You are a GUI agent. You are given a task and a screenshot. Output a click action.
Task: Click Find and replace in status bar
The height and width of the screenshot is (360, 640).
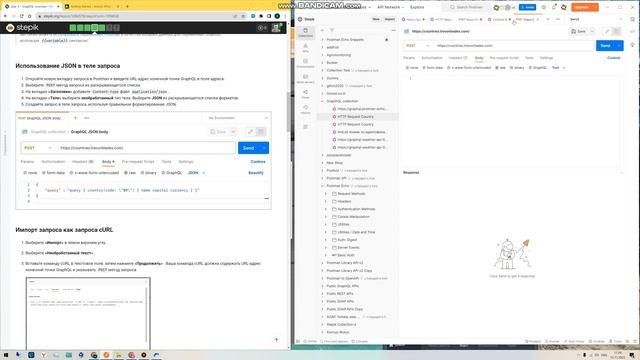[334, 341]
